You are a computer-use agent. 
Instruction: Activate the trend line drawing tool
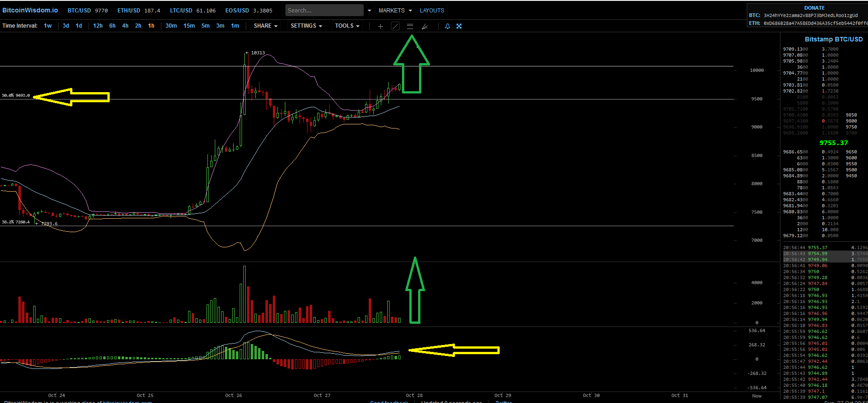(395, 26)
